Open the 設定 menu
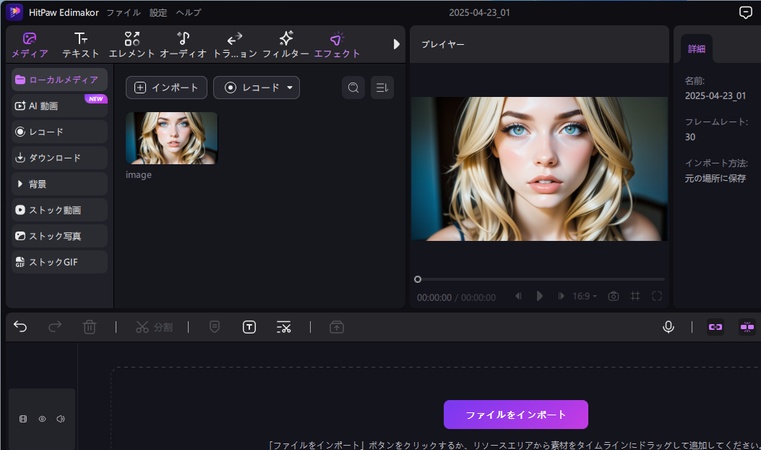 (x=158, y=13)
